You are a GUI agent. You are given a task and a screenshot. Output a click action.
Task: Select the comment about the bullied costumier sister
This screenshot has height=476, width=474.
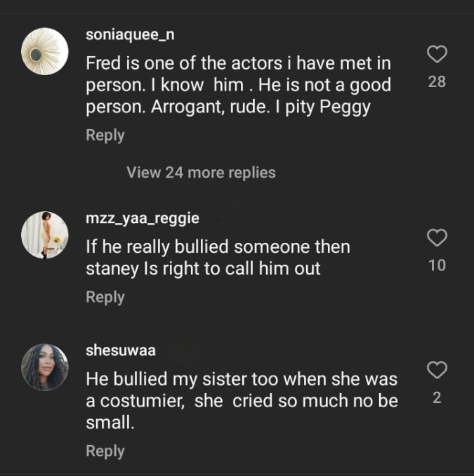(x=241, y=400)
